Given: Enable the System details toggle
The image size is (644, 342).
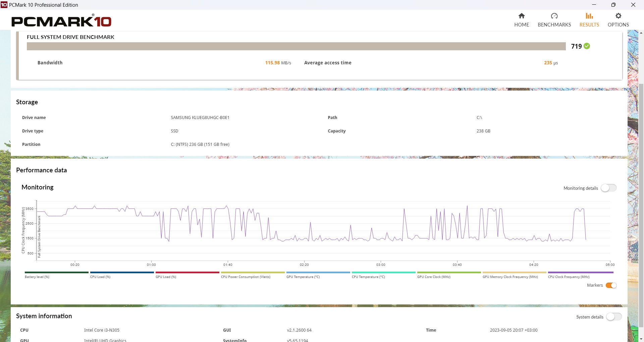Looking at the screenshot, I should click(x=614, y=317).
